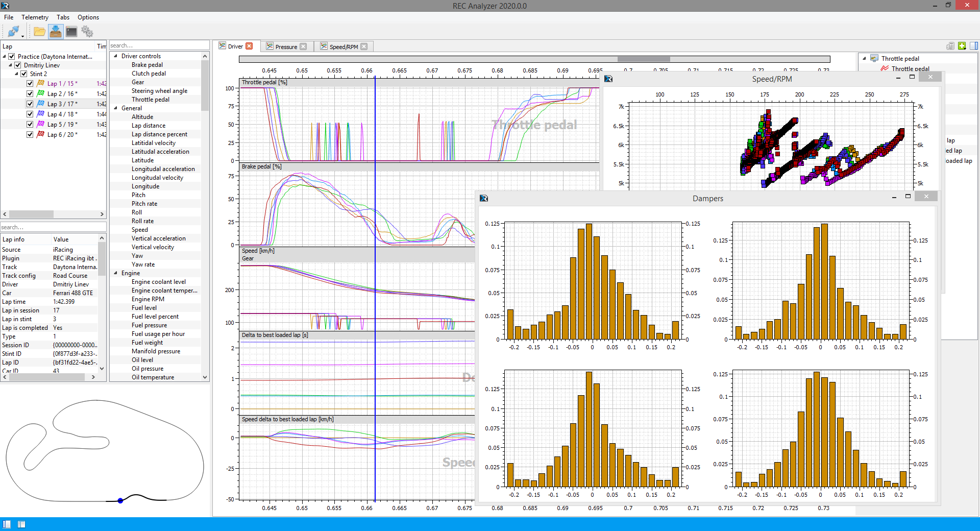Close the Pressure tab with its X
980x531 pixels.
coord(303,46)
